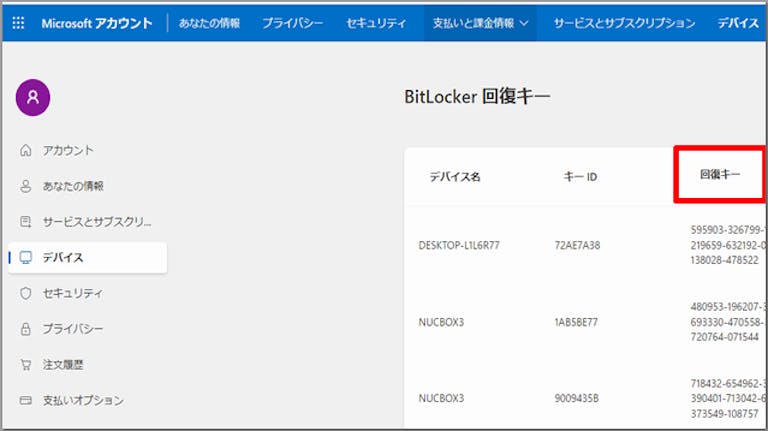Image resolution: width=768 pixels, height=431 pixels.
Task: Select デバイス in the sidebar
Action: [x=88, y=258]
